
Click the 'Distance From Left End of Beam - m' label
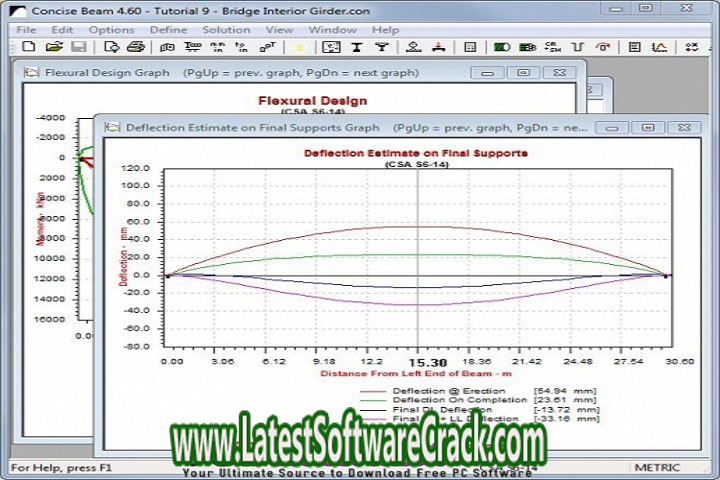(x=416, y=373)
